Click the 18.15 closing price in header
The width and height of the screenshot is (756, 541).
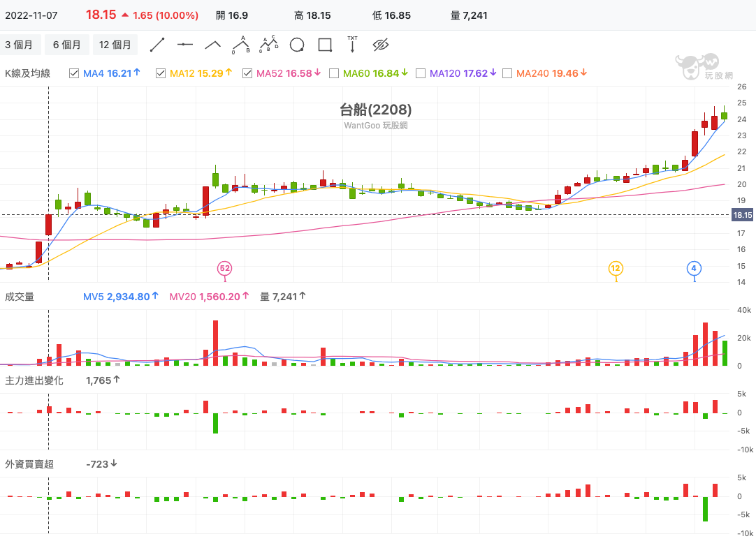pyautogui.click(x=101, y=15)
